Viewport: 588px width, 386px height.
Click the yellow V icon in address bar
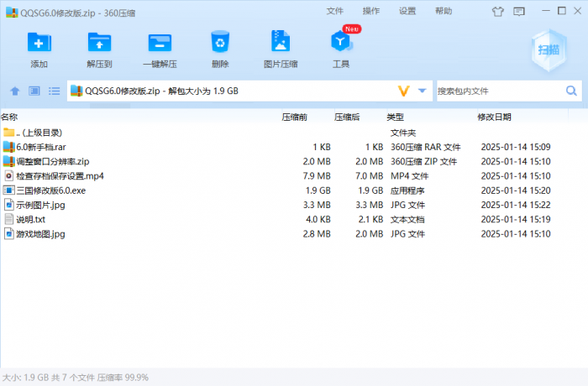(x=403, y=91)
